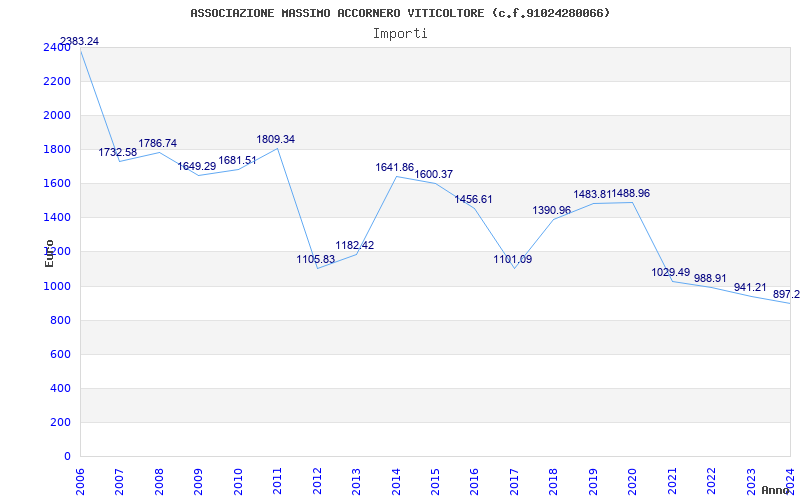The image size is (800, 500).
Task: Select the 1105.83 data label
Action: (x=316, y=259)
